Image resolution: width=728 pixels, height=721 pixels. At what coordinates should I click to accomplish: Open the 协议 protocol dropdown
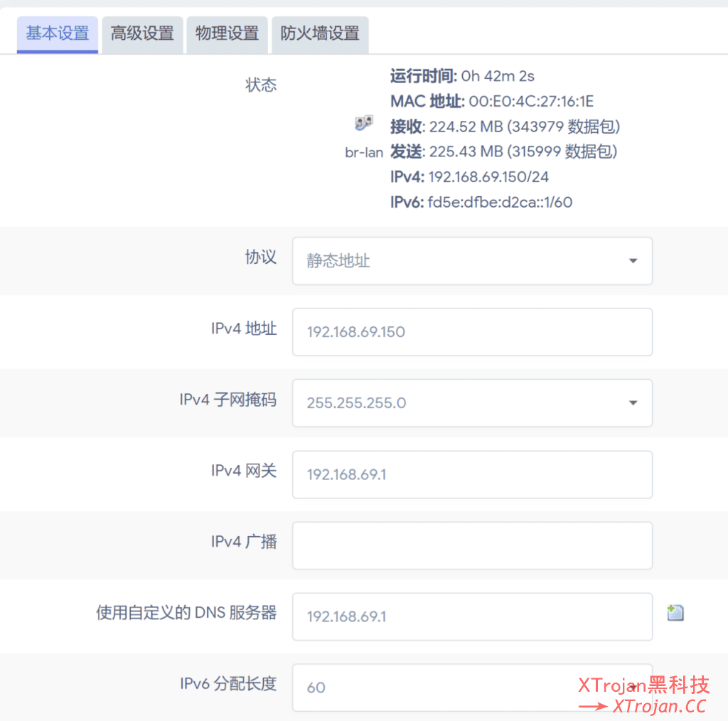(472, 261)
